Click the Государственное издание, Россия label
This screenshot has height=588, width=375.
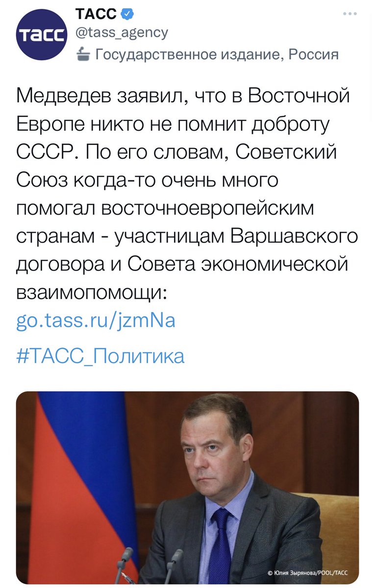tap(216, 54)
